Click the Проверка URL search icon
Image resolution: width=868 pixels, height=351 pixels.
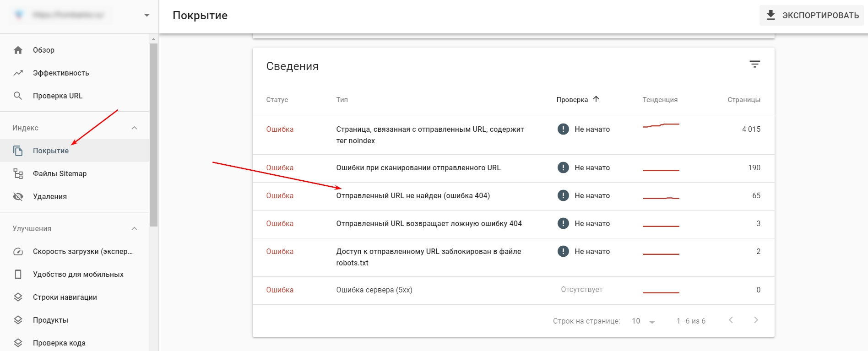coord(18,96)
